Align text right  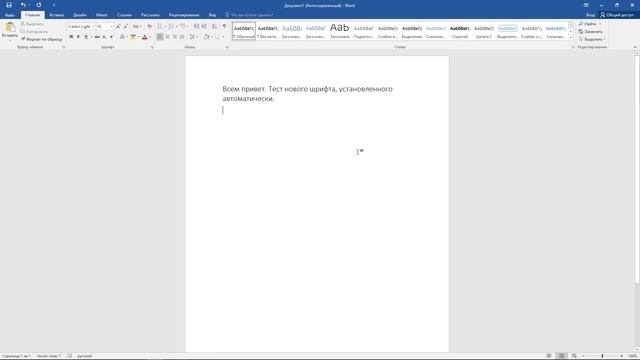pyautogui.click(x=175, y=37)
